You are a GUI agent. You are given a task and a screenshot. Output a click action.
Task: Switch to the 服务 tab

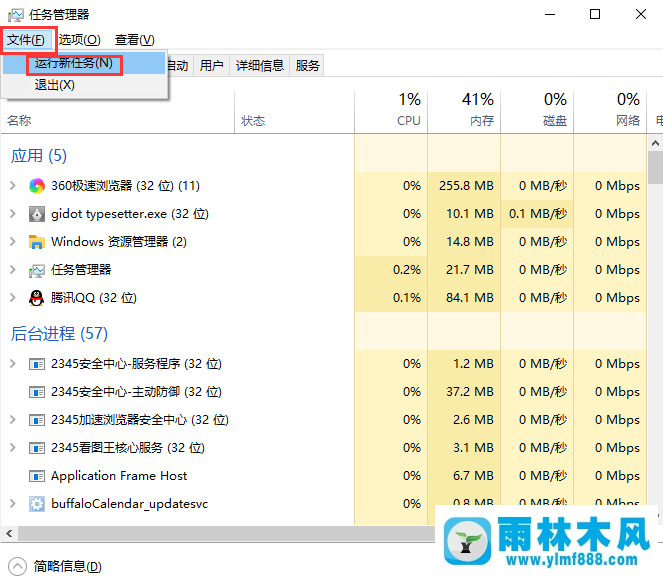(307, 66)
